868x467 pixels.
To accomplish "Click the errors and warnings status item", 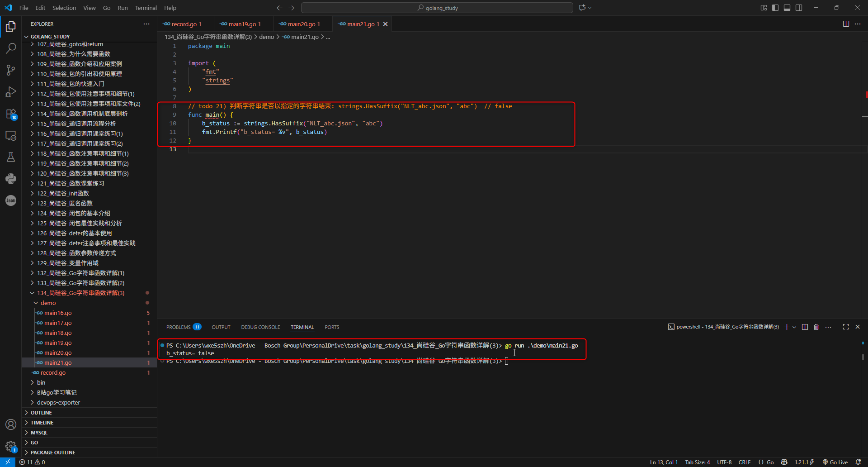I will point(32,462).
